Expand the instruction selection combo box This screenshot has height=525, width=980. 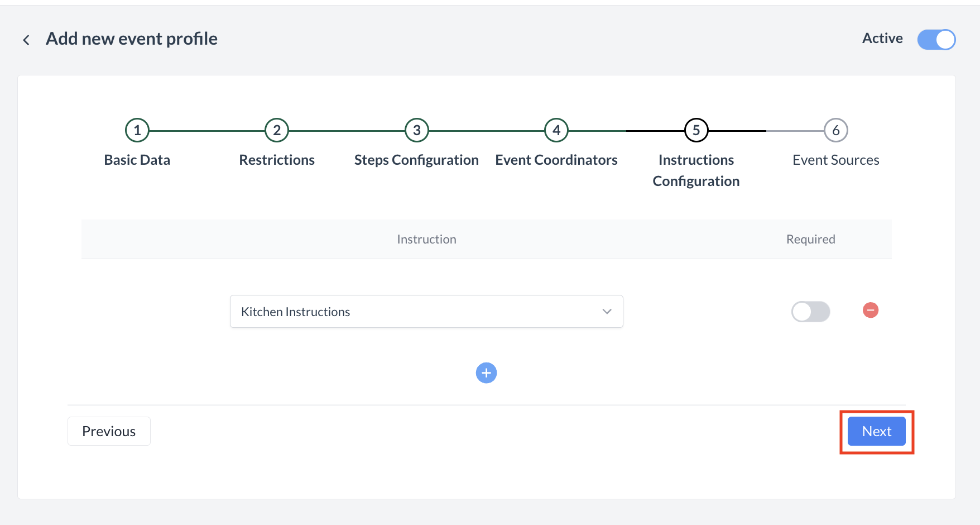pyautogui.click(x=426, y=311)
